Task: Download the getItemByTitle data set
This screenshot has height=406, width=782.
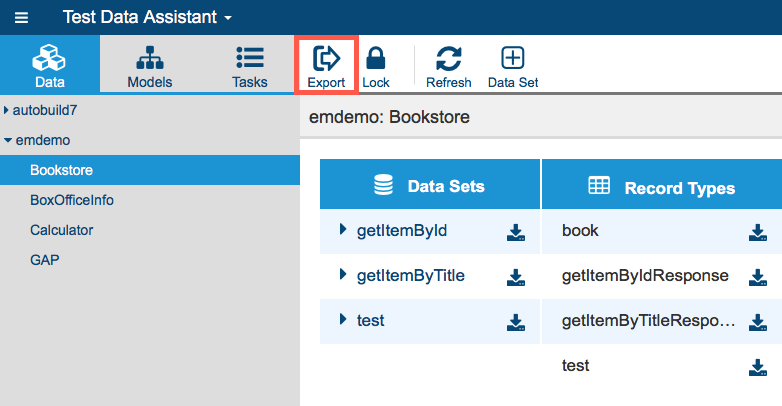Action: [516, 277]
